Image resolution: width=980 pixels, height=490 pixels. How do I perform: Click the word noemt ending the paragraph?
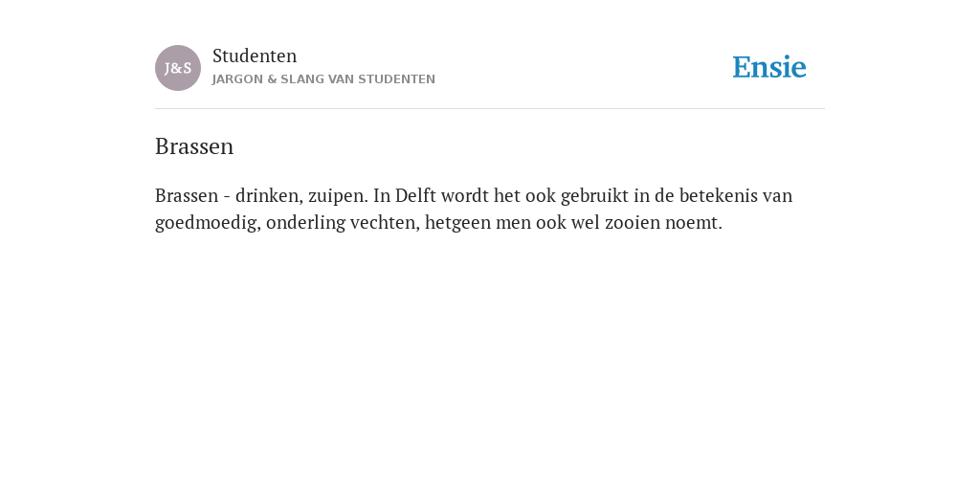point(693,222)
